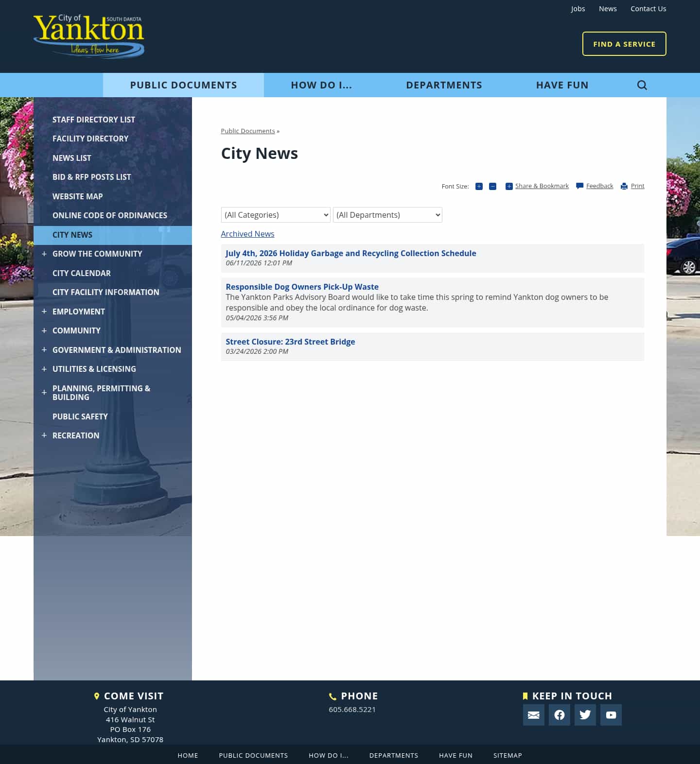The height and width of the screenshot is (764, 700).
Task: Click the City News page heading
Action: point(259,154)
